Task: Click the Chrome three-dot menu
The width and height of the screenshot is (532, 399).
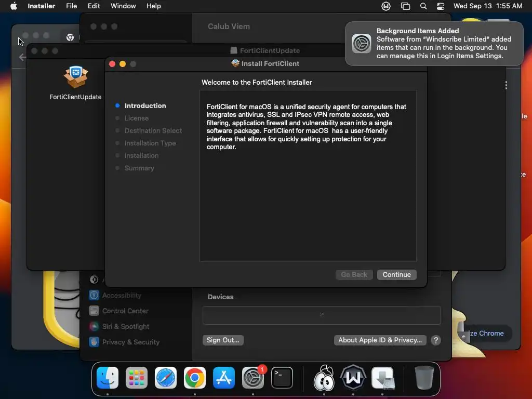Action: point(506,85)
